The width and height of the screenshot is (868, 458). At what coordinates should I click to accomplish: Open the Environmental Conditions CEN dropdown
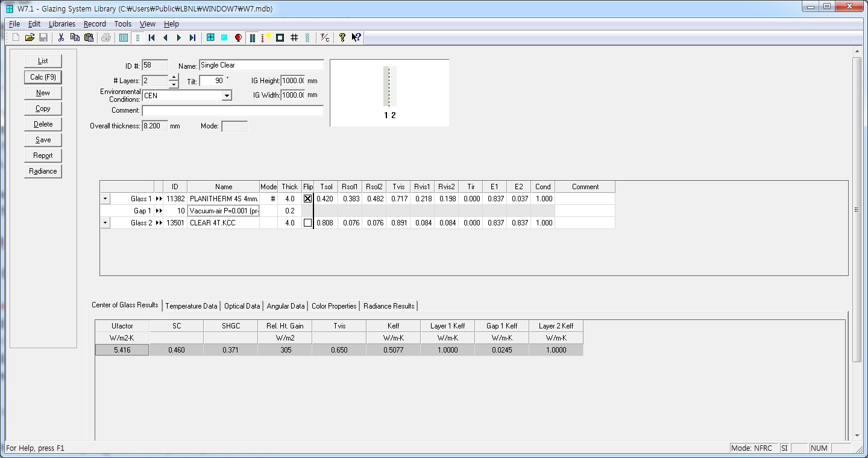point(227,96)
